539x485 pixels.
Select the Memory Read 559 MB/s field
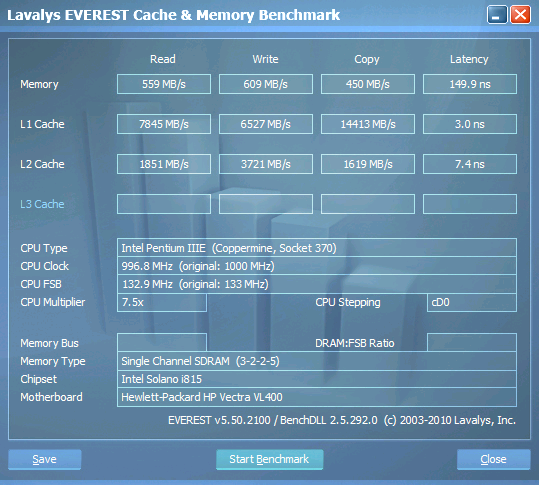pyautogui.click(x=164, y=84)
